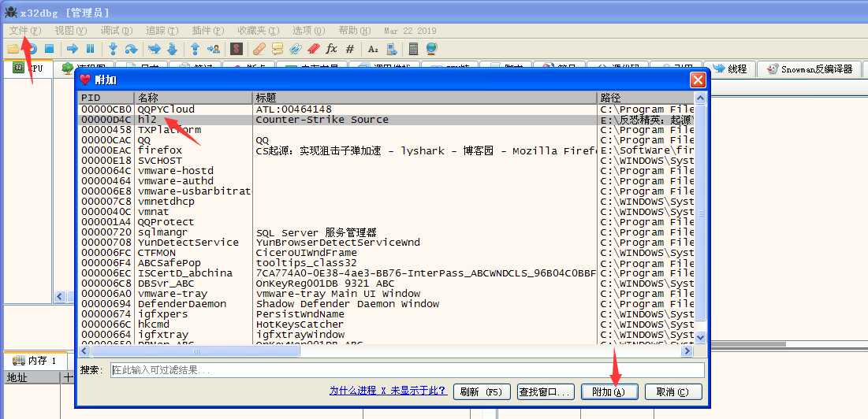Select the TXPlatform process row

(386, 130)
